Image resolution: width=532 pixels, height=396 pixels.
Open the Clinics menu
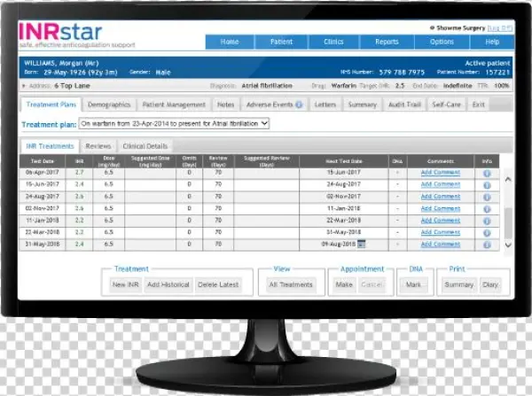click(x=333, y=42)
